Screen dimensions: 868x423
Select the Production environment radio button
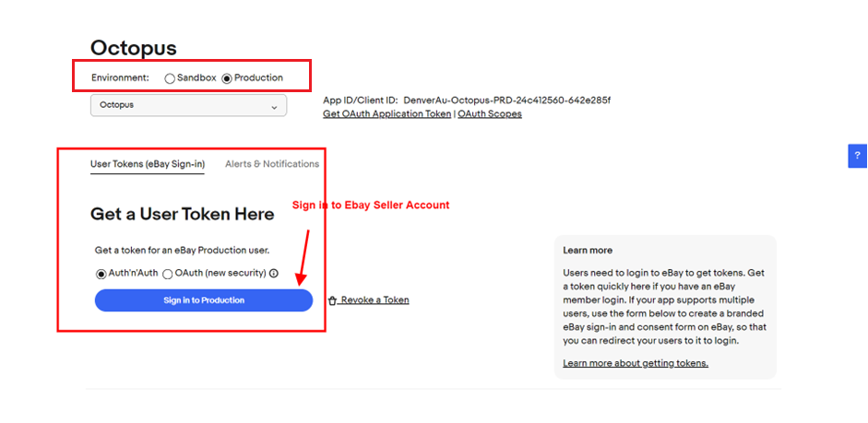227,78
